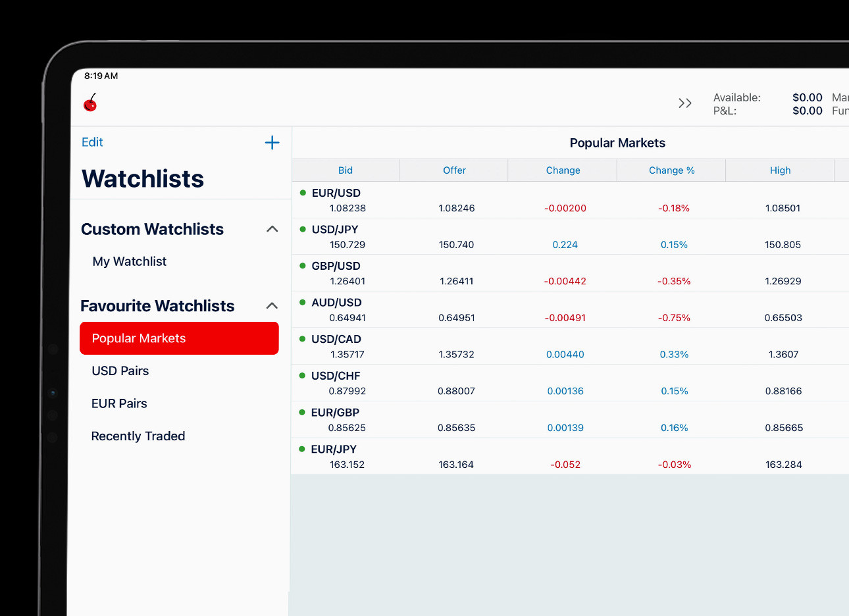The height and width of the screenshot is (616, 849).
Task: Click the green status dot beside USD/CAD
Action: click(301, 339)
